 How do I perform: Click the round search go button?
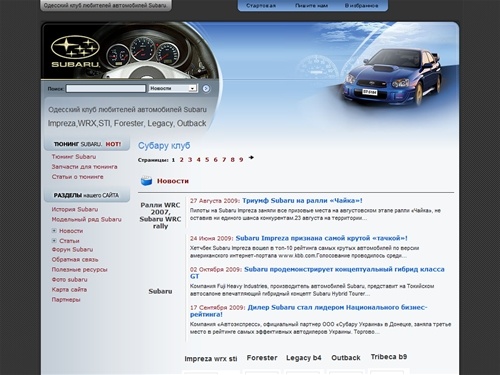[206, 88]
